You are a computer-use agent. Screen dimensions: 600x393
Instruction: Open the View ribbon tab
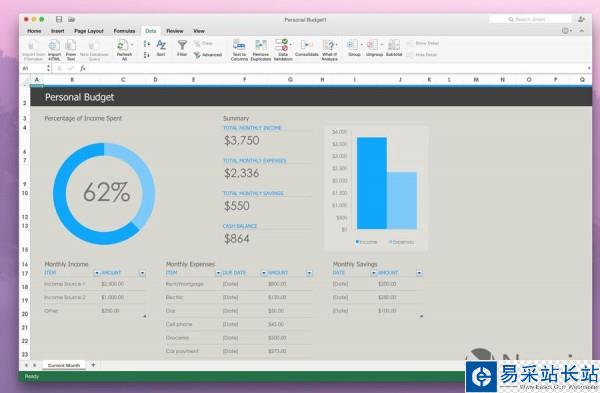click(x=199, y=31)
